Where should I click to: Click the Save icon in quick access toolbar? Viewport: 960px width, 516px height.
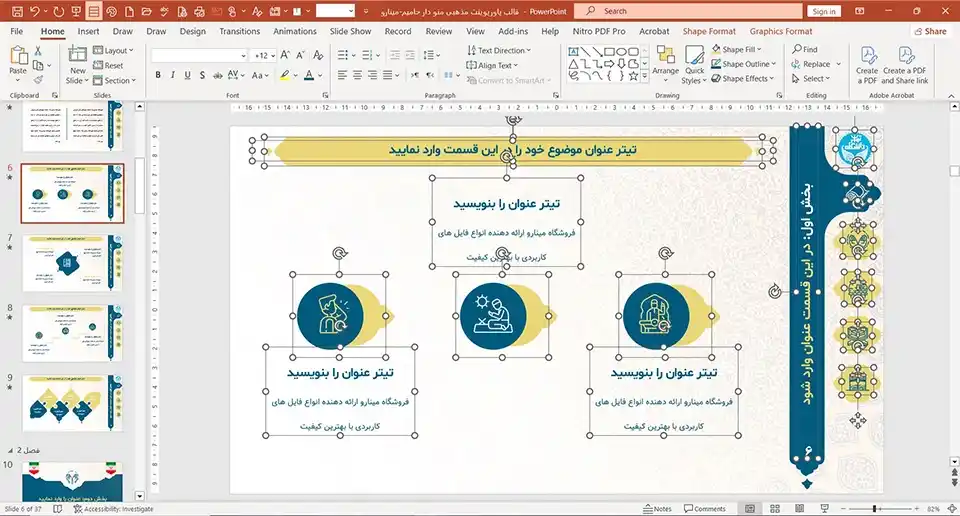click(17, 12)
